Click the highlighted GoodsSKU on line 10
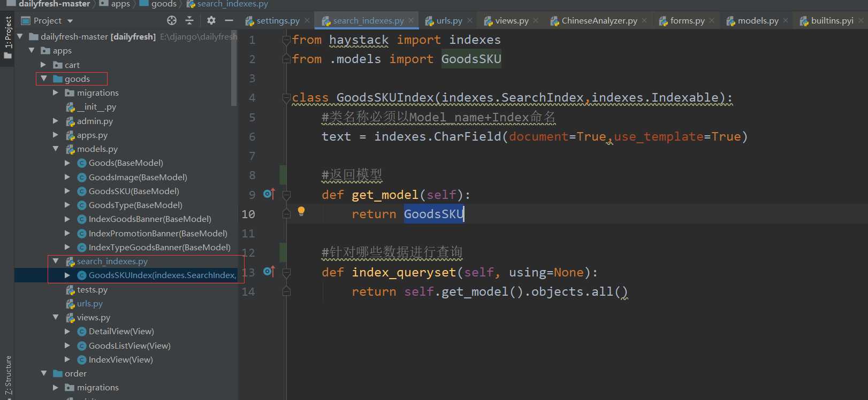 pyautogui.click(x=434, y=214)
